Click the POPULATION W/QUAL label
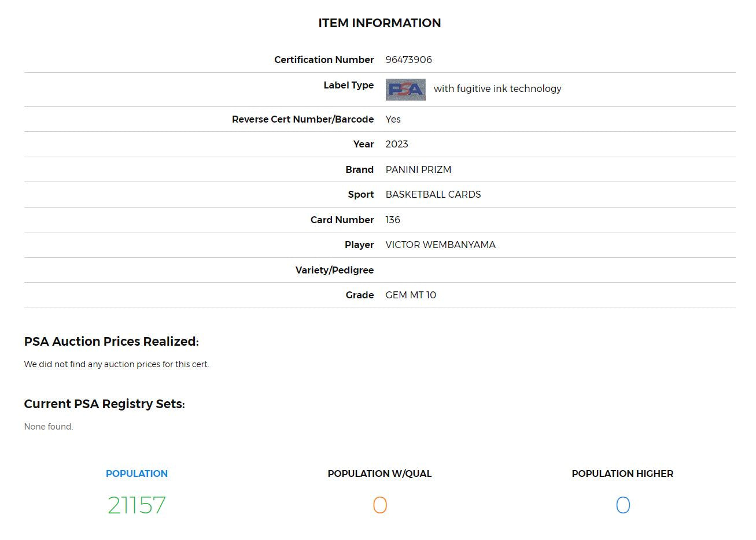Viewport: 756px width, 540px height. tap(379, 474)
